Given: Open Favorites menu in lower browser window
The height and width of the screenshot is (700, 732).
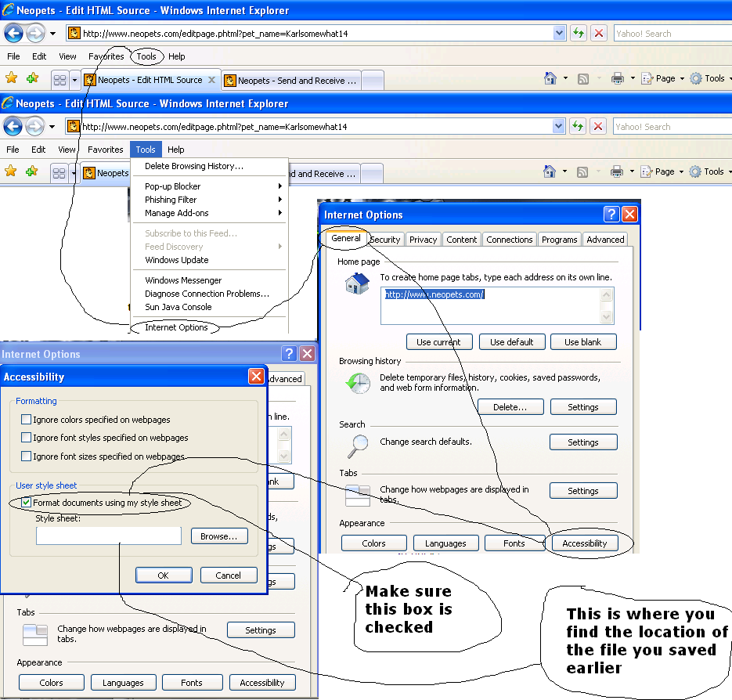Looking at the screenshot, I should pos(106,150).
